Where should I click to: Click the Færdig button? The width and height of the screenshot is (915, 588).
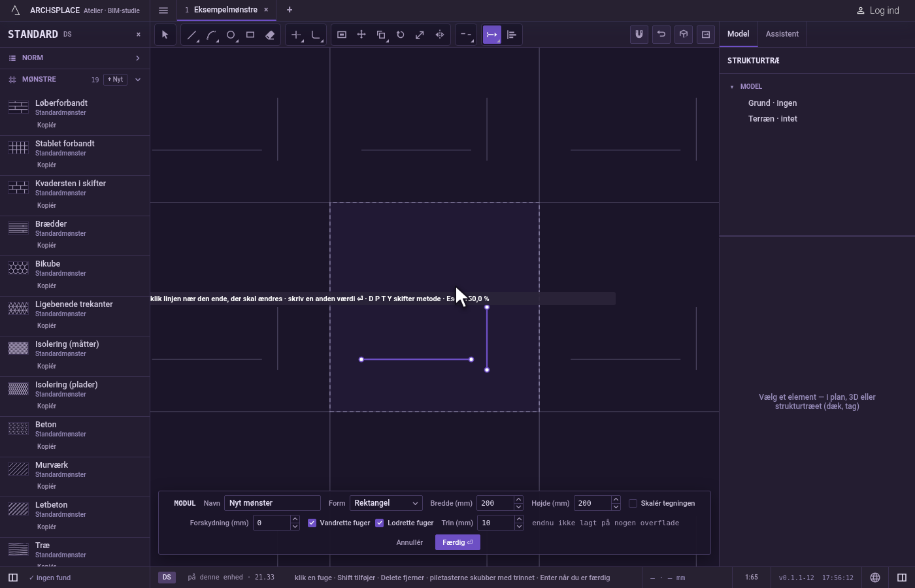[457, 542]
